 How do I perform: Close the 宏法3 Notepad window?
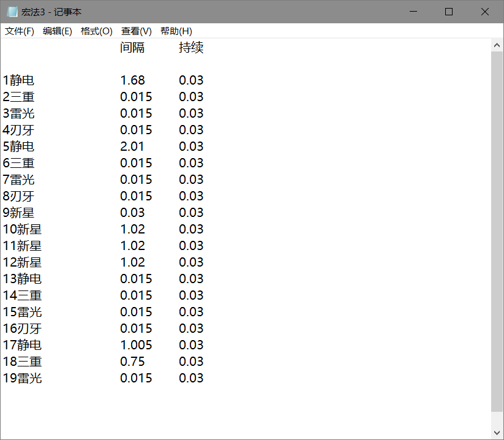(485, 12)
